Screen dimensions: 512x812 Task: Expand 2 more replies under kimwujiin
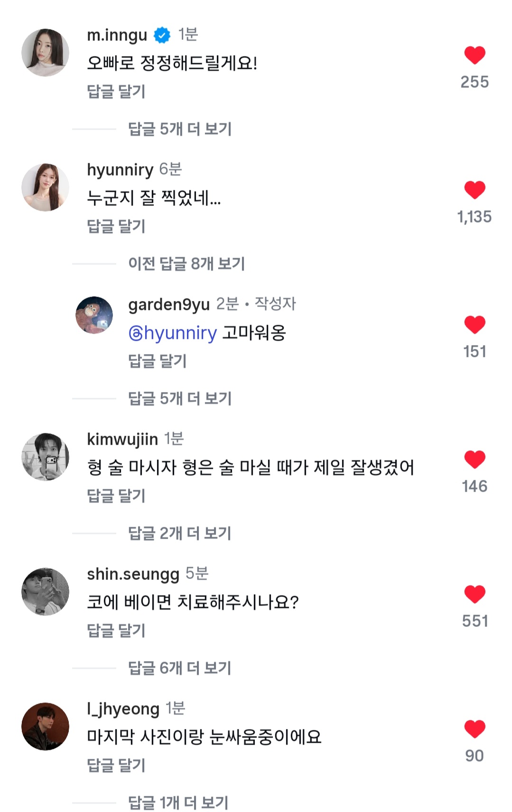pyautogui.click(x=180, y=533)
